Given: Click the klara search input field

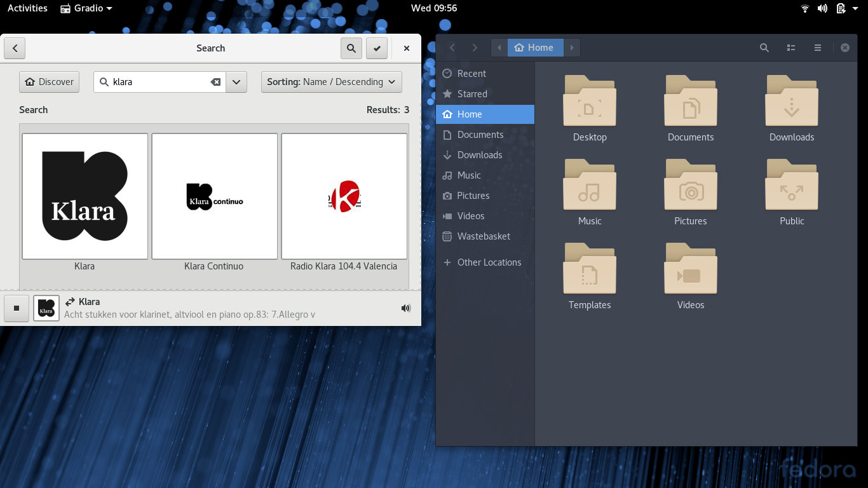Looking at the screenshot, I should pyautogui.click(x=159, y=82).
